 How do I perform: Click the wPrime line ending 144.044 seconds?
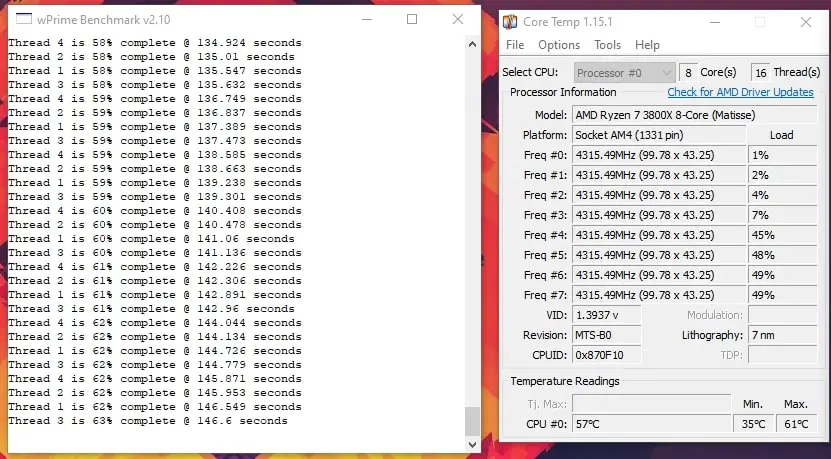(x=155, y=323)
